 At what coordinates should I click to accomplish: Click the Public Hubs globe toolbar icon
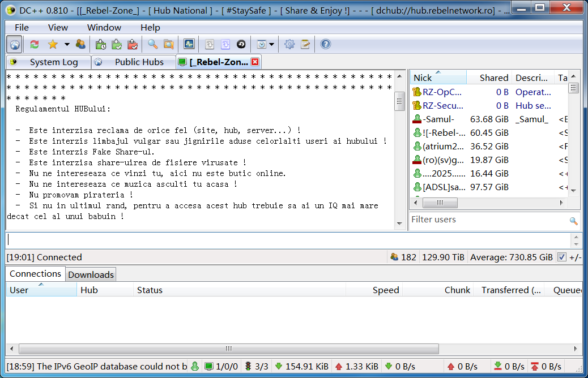coord(15,44)
